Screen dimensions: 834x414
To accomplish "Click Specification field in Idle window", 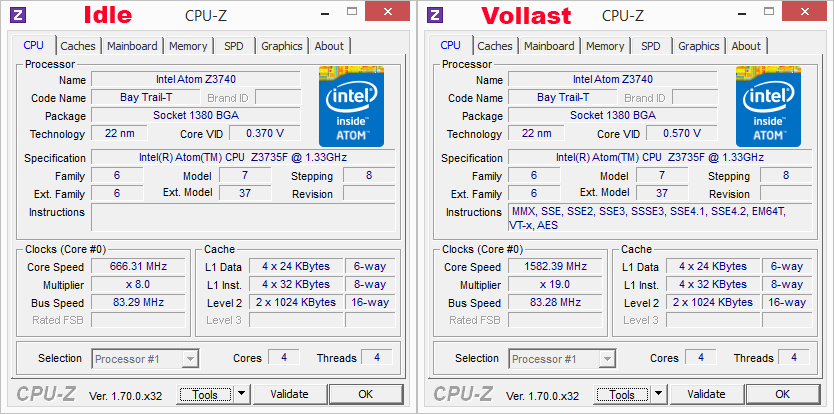I will pos(243,158).
